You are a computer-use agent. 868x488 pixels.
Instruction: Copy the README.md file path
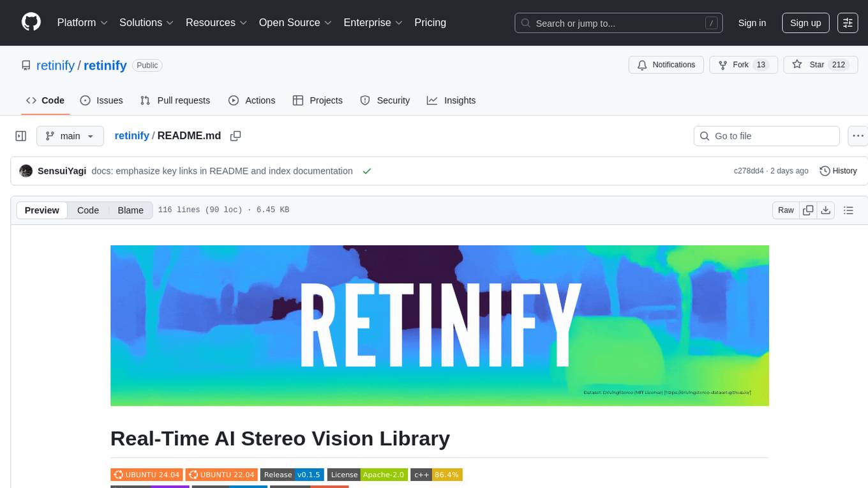coord(236,136)
